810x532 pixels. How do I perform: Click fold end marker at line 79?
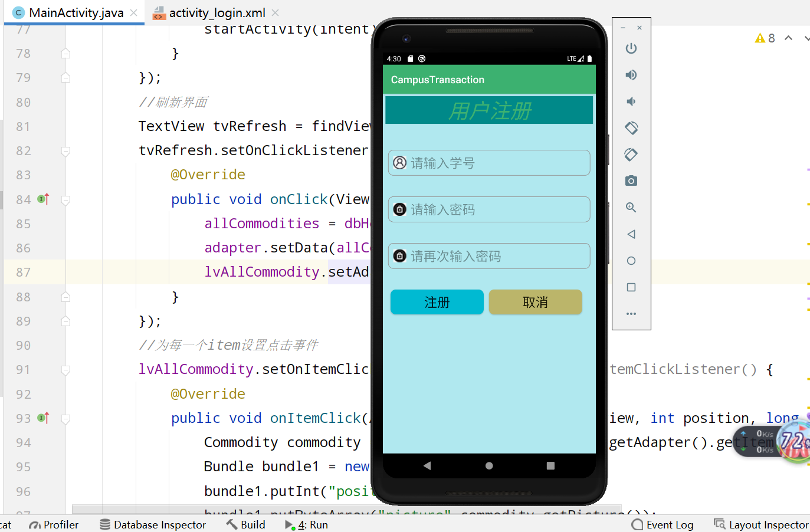tap(65, 78)
